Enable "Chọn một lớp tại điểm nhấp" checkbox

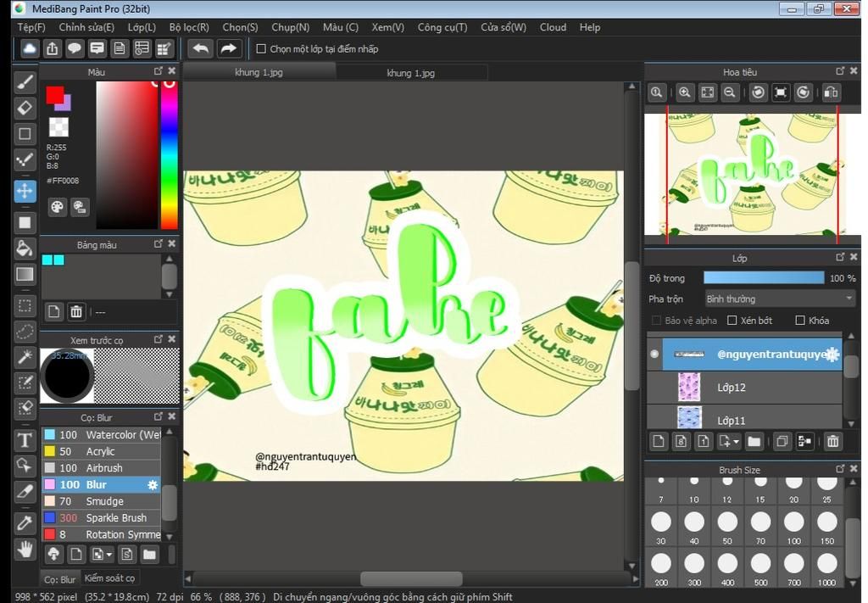(x=261, y=48)
